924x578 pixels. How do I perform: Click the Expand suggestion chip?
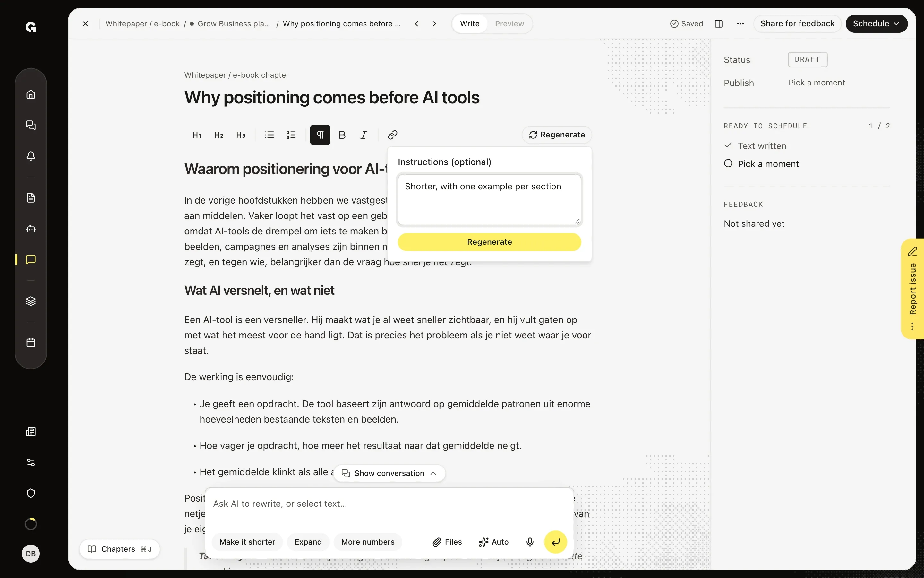click(308, 542)
